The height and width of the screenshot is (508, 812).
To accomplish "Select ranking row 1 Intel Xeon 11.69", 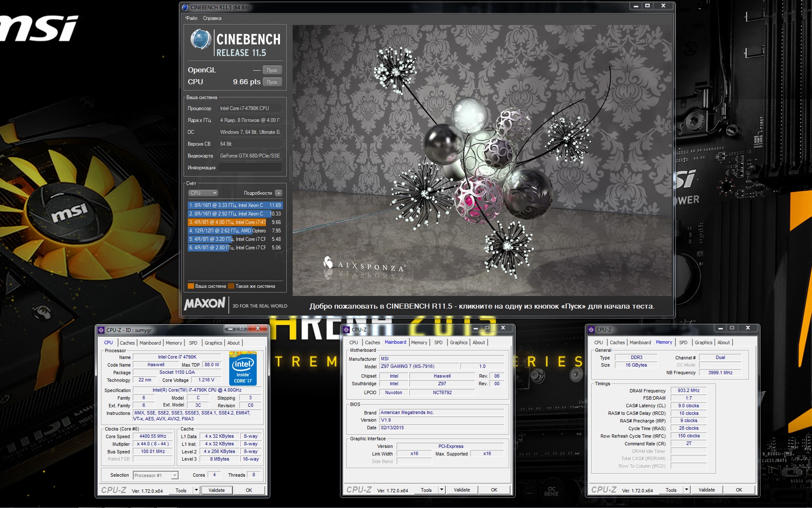I will coord(235,205).
